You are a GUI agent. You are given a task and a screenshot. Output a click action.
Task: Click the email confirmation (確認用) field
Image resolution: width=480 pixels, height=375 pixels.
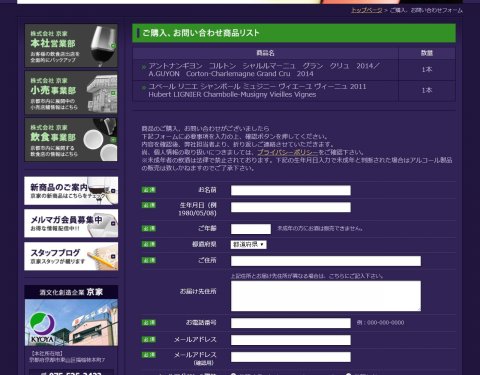point(291,357)
